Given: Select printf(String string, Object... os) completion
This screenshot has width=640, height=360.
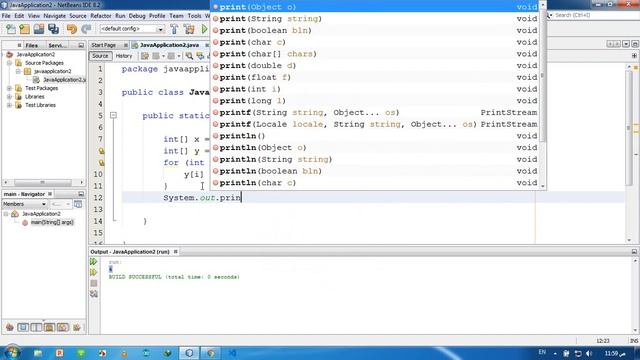Looking at the screenshot, I should pos(375,112).
